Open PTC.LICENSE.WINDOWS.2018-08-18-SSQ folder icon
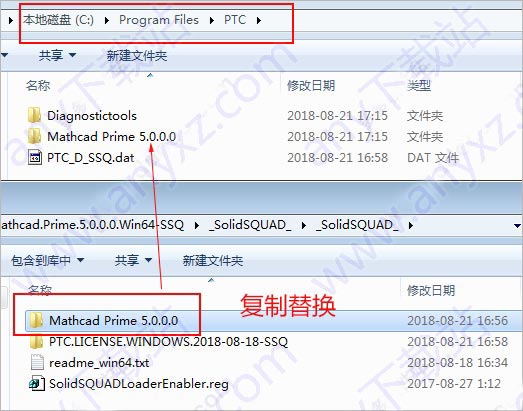This screenshot has width=523, height=411. point(36,342)
